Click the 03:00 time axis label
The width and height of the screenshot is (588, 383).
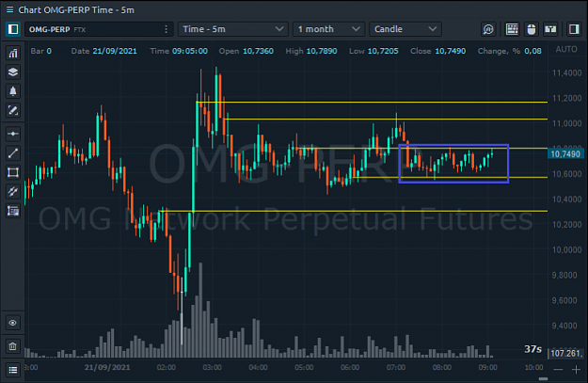[x=213, y=367]
